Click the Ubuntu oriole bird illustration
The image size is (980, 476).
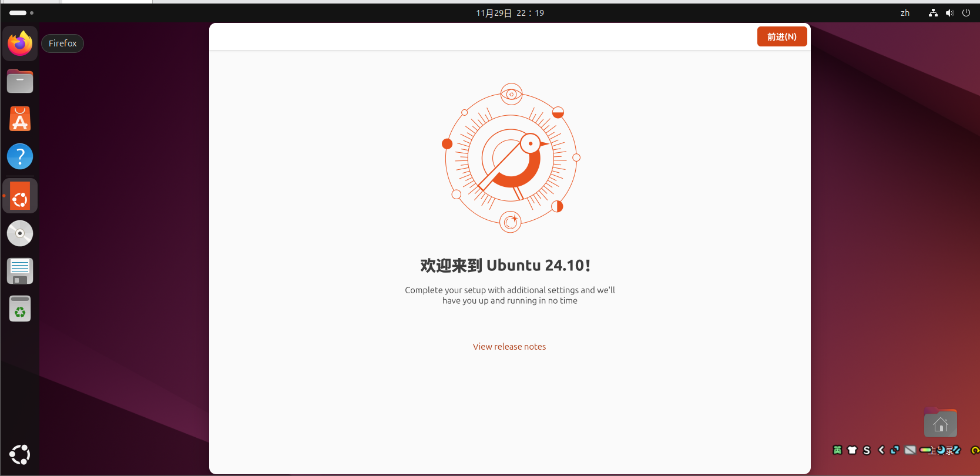pos(511,157)
